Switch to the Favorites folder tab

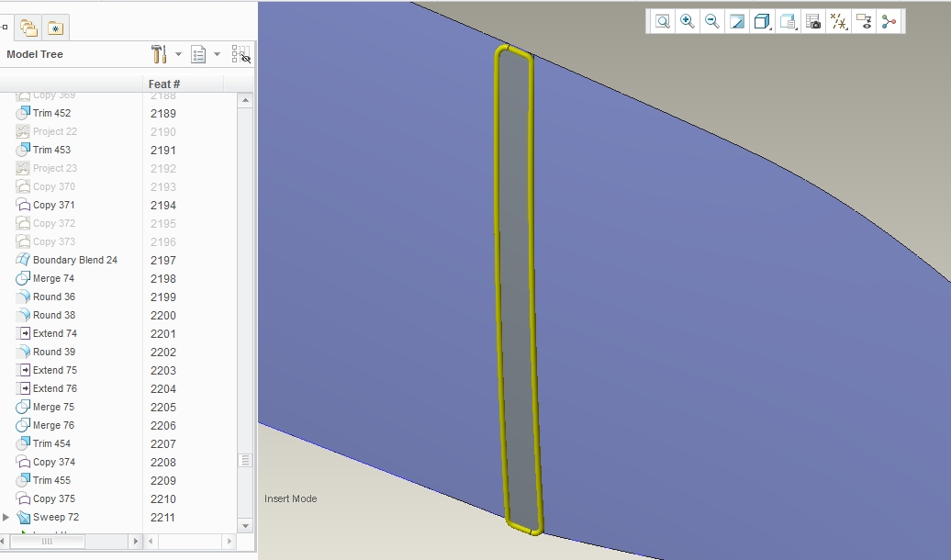click(55, 28)
